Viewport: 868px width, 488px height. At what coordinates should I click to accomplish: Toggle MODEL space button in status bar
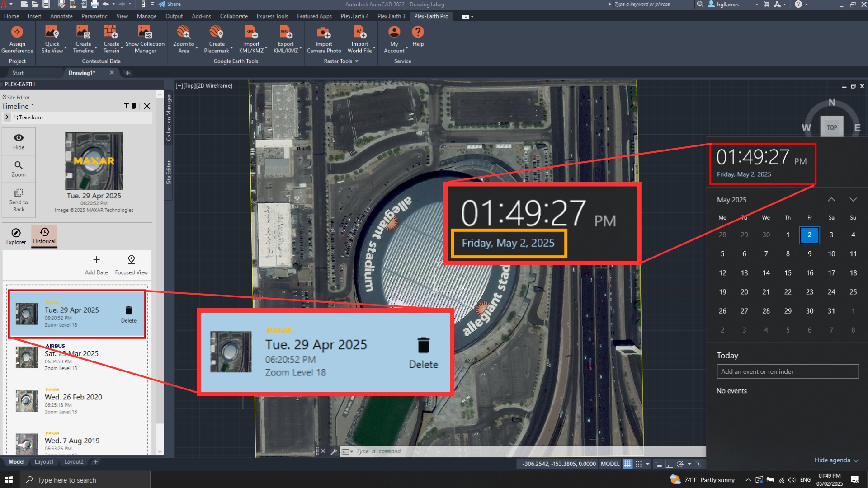point(610,464)
